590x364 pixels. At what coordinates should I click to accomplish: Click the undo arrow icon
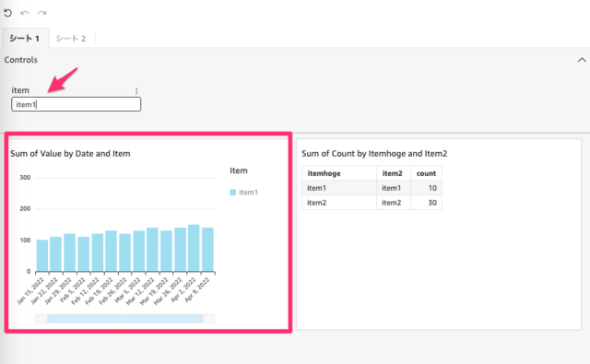click(x=25, y=13)
